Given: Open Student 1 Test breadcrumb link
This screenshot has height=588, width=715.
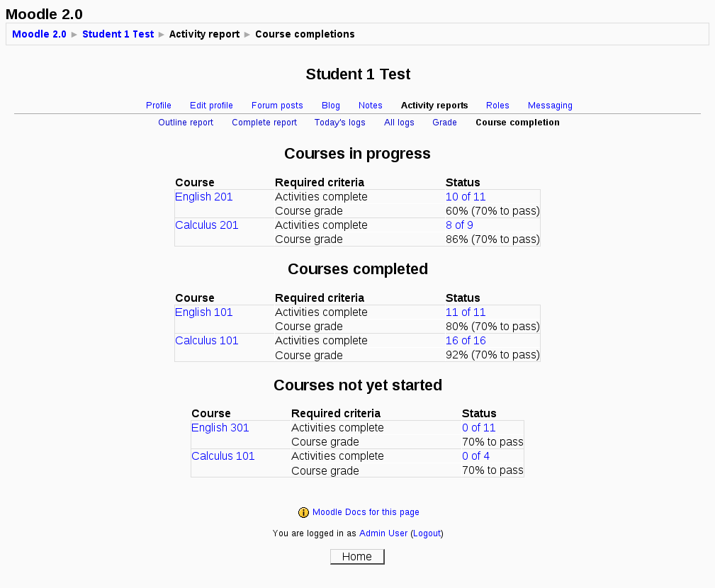Looking at the screenshot, I should [x=118, y=34].
